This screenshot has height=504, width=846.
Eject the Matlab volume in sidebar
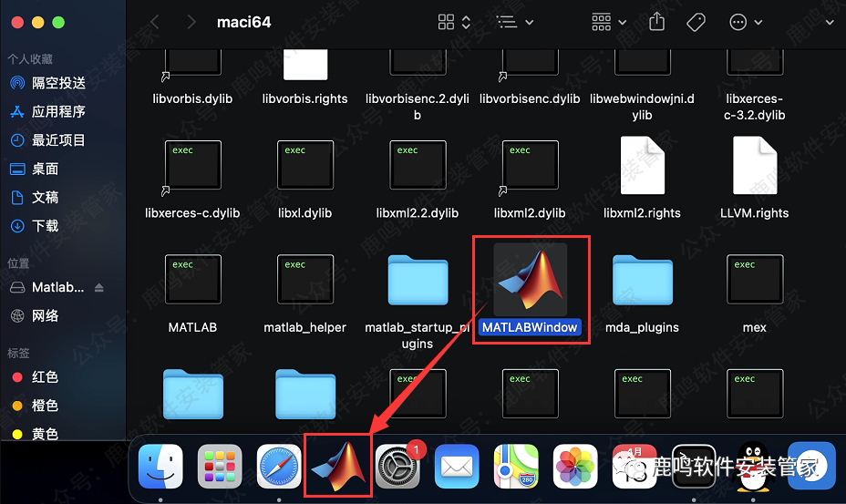tap(99, 287)
